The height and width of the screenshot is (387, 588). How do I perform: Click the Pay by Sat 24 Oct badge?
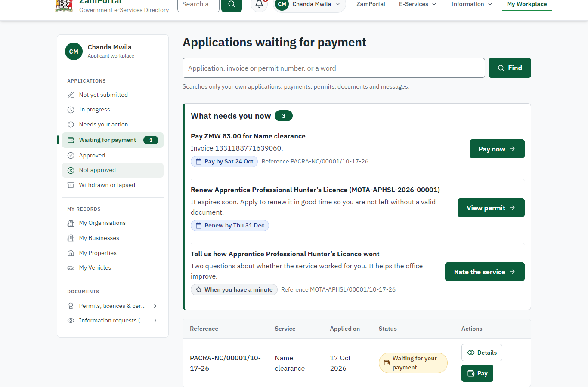coord(224,162)
